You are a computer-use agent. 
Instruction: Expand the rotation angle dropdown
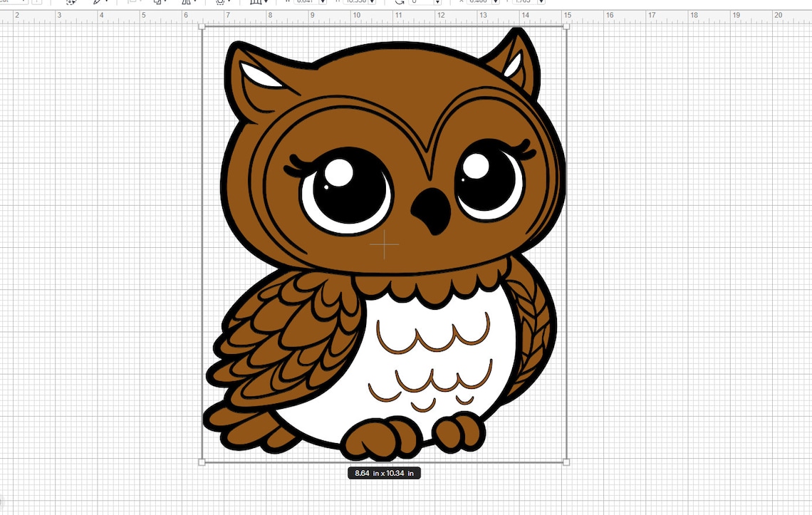pyautogui.click(x=437, y=2)
